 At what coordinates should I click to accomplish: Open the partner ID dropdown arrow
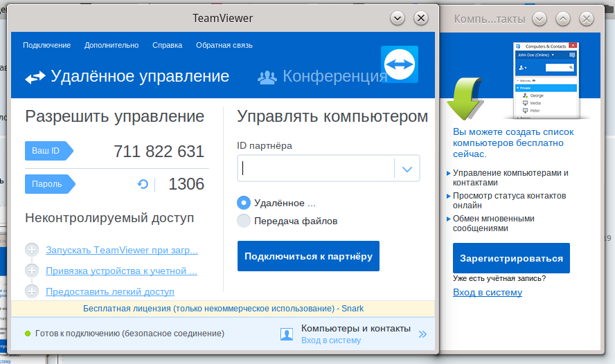point(407,168)
